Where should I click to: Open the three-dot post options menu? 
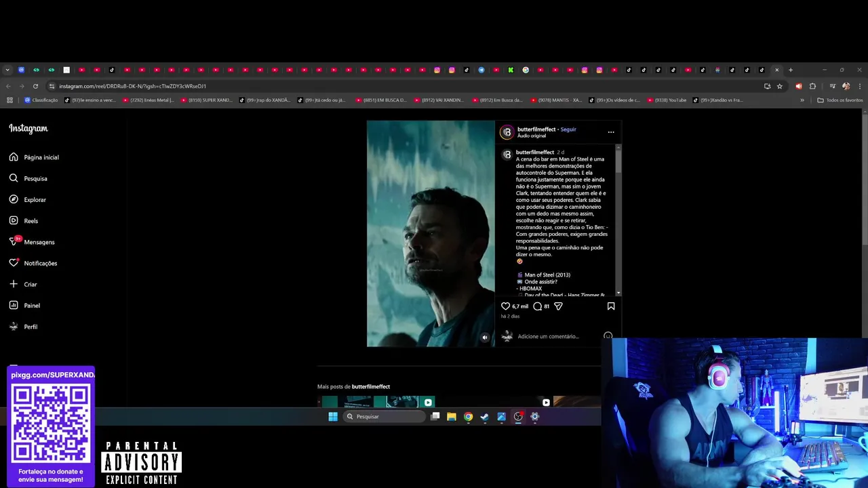(611, 132)
